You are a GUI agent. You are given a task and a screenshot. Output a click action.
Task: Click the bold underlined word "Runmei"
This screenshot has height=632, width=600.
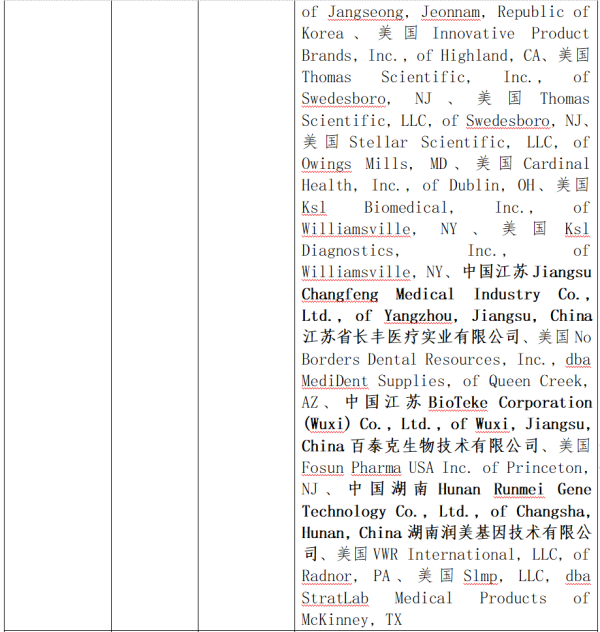click(x=519, y=491)
